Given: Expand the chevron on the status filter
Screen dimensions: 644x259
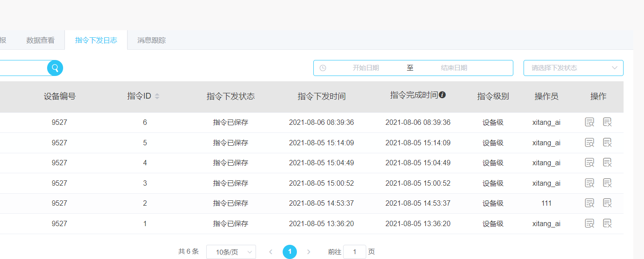Looking at the screenshot, I should [615, 68].
